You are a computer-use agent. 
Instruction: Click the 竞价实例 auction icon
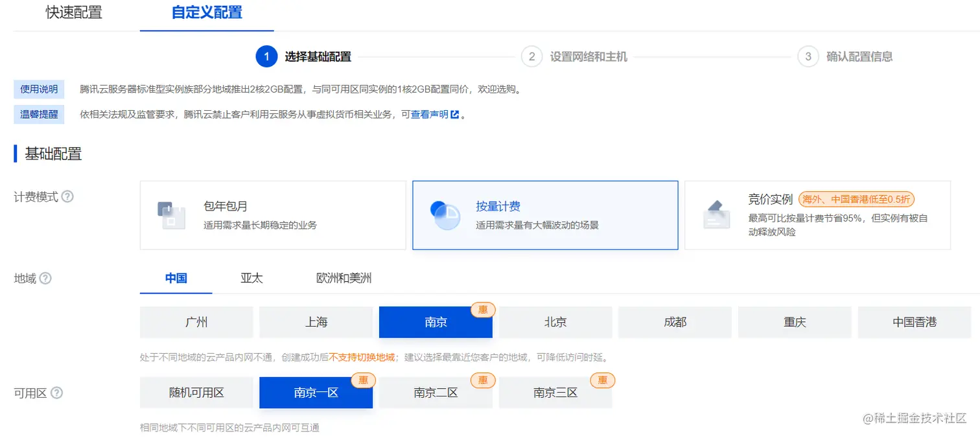pyautogui.click(x=717, y=214)
